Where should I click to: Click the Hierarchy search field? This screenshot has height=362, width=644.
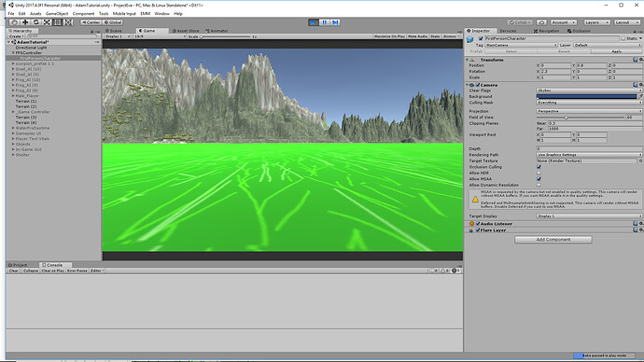coord(61,36)
